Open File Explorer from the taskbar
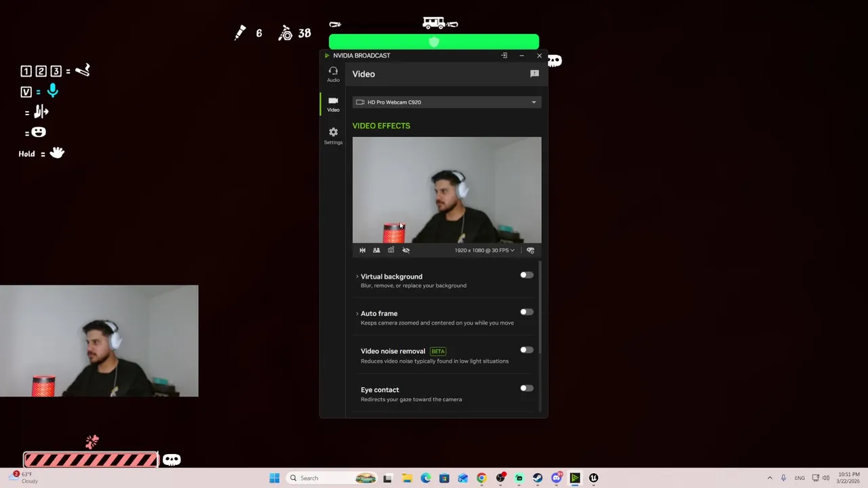 (x=406, y=478)
